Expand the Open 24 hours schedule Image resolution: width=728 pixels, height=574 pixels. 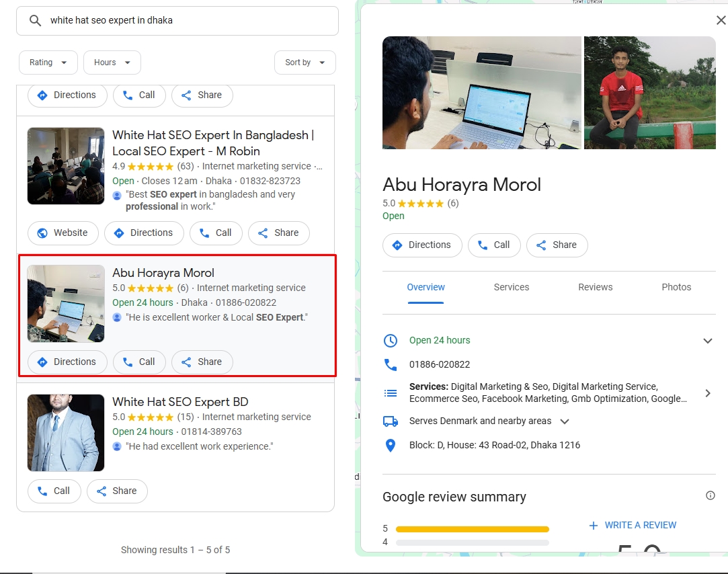(x=707, y=341)
